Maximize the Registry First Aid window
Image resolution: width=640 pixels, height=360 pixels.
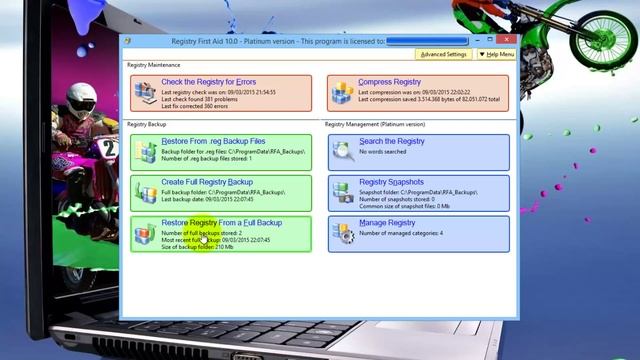(490, 40)
